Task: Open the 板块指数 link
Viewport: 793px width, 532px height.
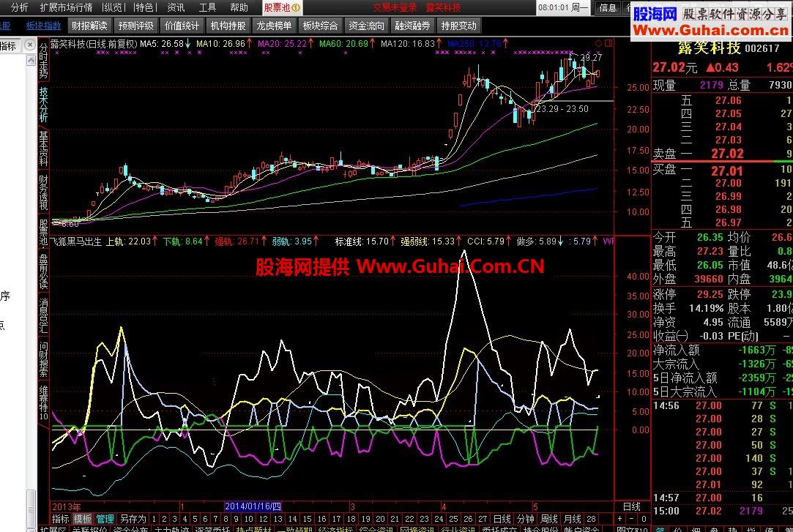Action: point(43,26)
